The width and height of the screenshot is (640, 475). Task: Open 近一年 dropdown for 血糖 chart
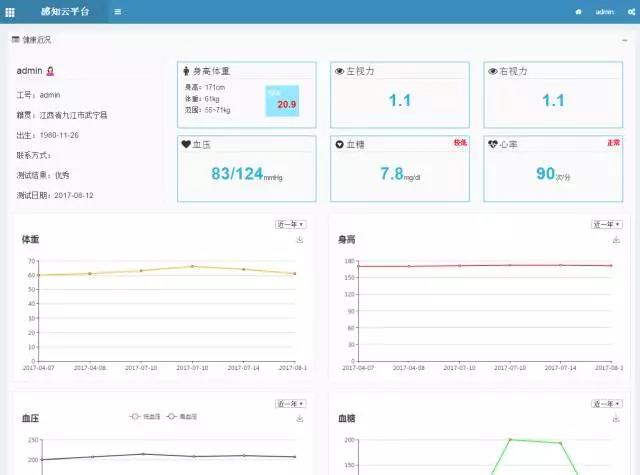[606, 403]
